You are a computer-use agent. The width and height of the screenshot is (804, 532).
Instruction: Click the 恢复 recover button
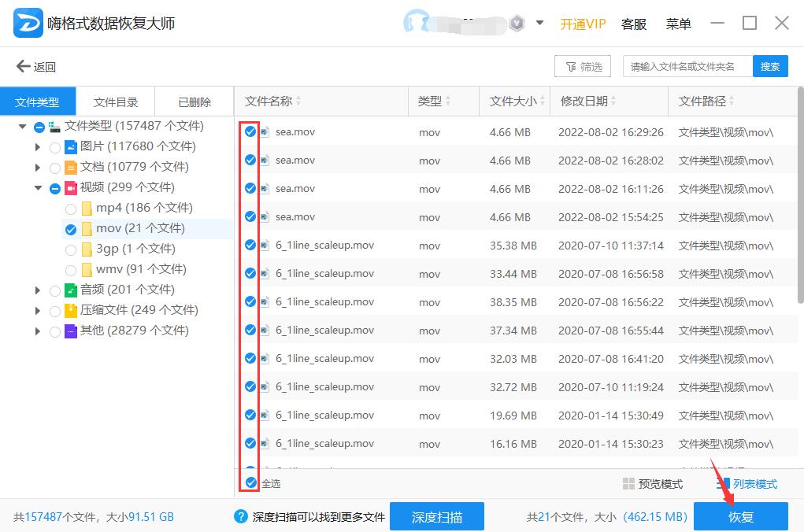pos(740,517)
